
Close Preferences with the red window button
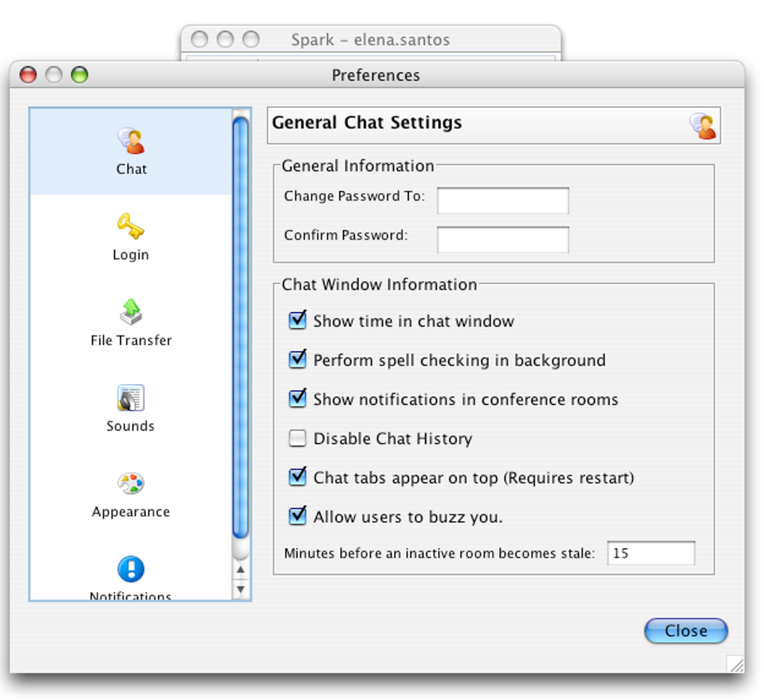click(x=28, y=75)
